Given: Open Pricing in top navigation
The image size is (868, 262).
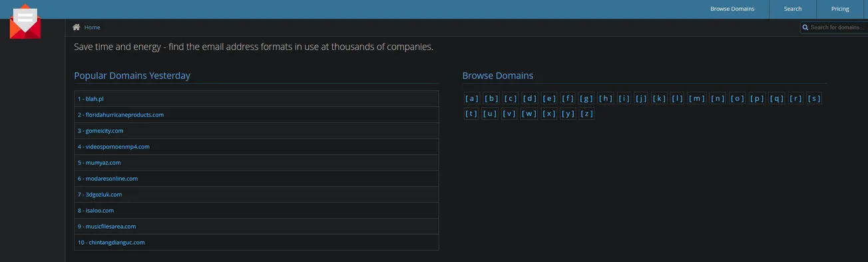Looking at the screenshot, I should (840, 9).
